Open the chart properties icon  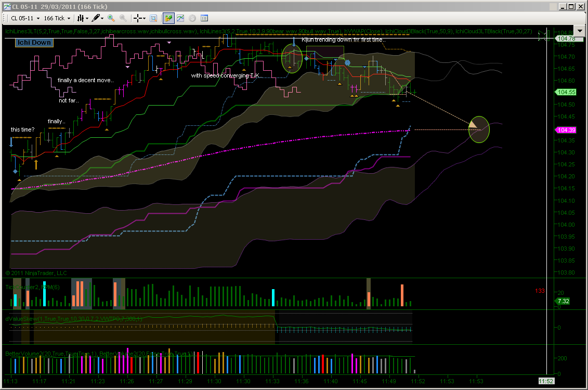point(204,18)
